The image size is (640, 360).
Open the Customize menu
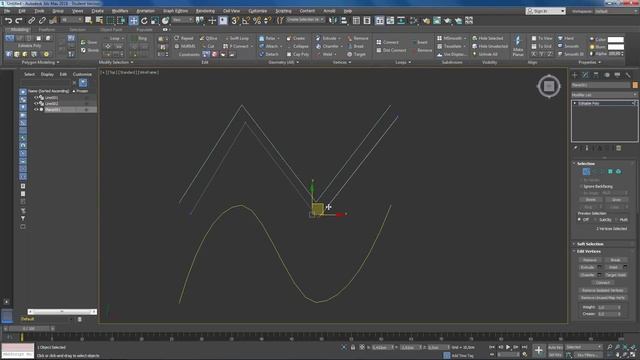pyautogui.click(x=257, y=11)
